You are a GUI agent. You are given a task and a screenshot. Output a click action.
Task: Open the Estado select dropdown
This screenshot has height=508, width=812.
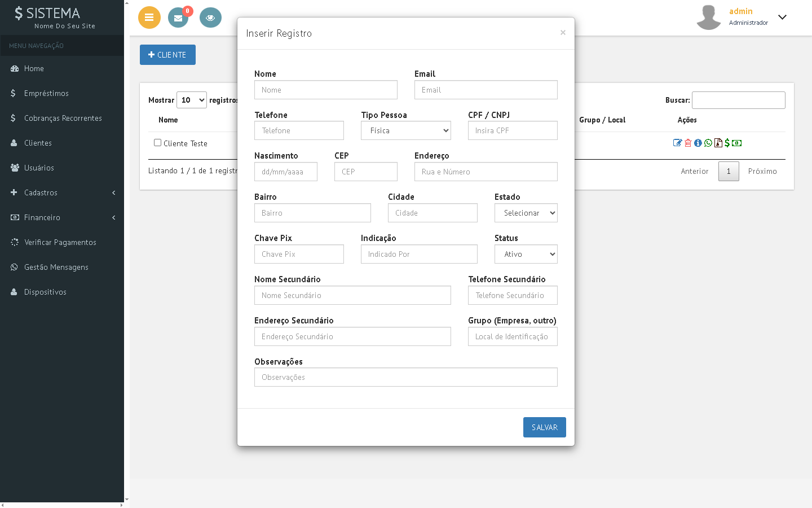click(x=526, y=213)
